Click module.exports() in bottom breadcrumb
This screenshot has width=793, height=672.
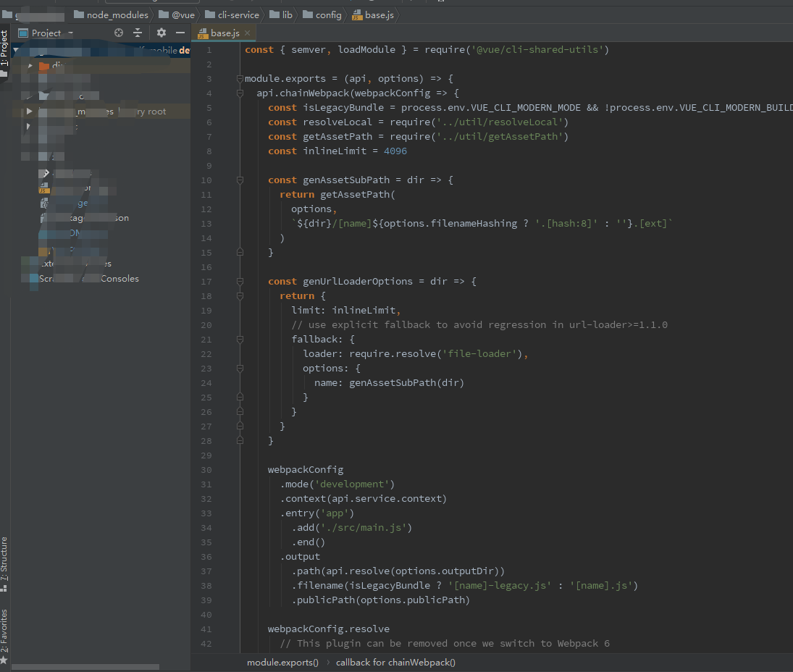pos(282,663)
